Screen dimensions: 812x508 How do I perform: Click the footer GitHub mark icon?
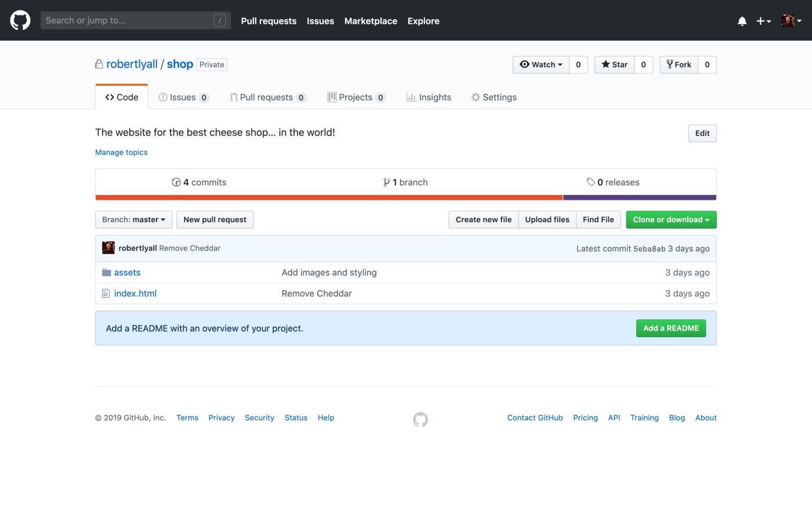click(420, 419)
